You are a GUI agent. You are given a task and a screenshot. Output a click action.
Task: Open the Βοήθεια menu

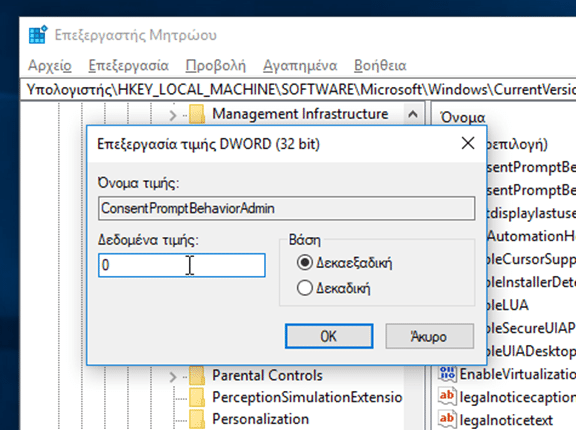pyautogui.click(x=380, y=65)
